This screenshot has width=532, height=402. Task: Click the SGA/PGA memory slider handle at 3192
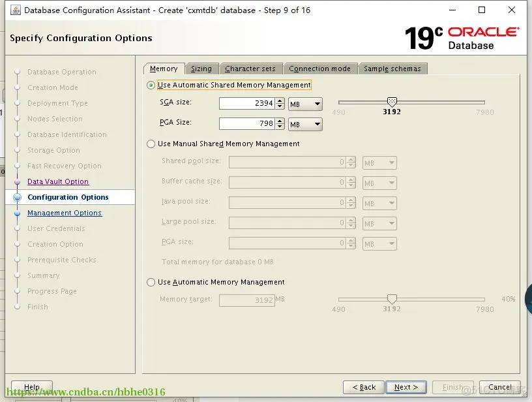pos(392,102)
